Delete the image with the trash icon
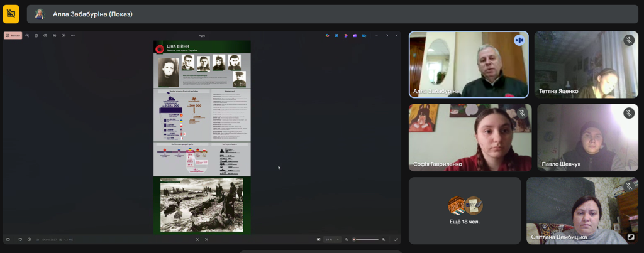 (36, 35)
